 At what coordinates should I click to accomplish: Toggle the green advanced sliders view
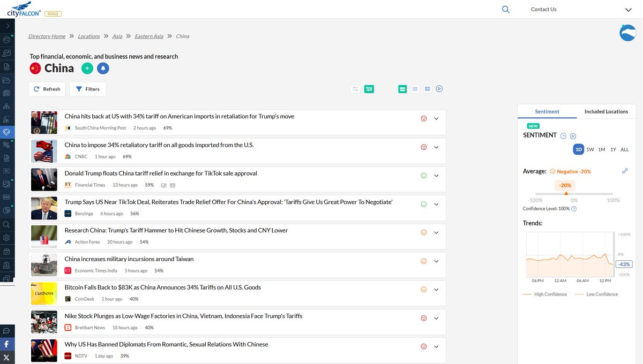click(369, 89)
